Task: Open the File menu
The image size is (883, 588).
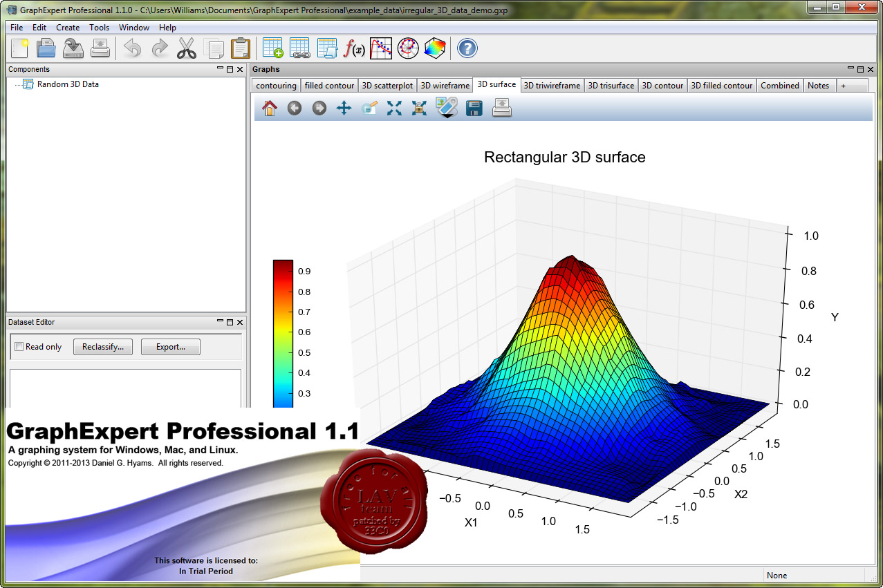Action: (17, 28)
